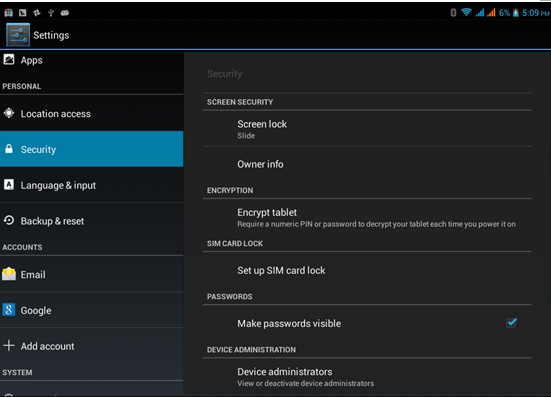
Task: Open the Encrypt tablet option
Action: pyautogui.click(x=367, y=217)
